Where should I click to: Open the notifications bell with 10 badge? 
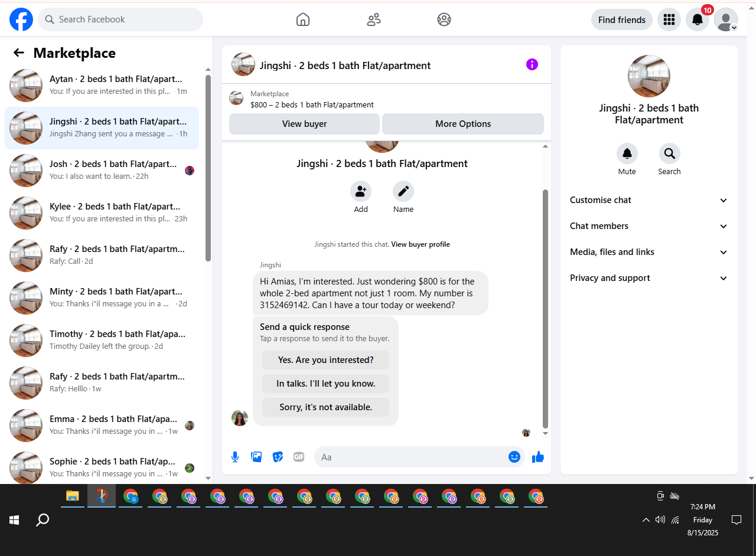tap(698, 19)
